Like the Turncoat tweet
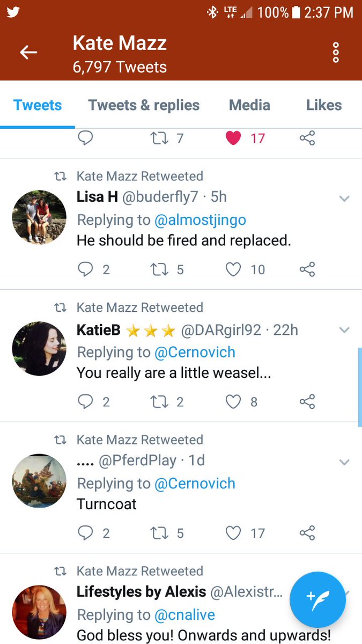362x644 pixels. point(233,533)
